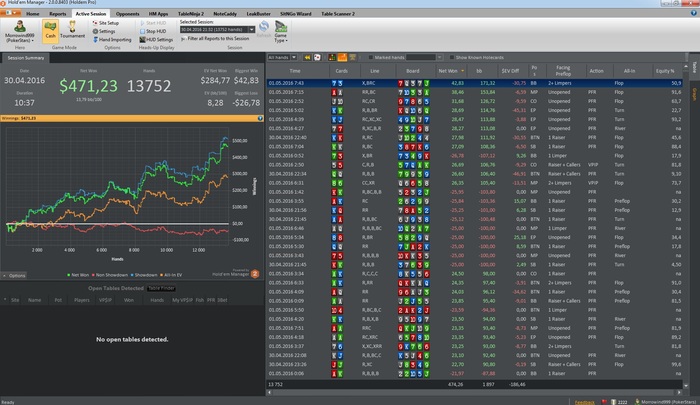Image resolution: width=700 pixels, height=405 pixels.
Task: Click Start HUD
Action: click(x=153, y=23)
